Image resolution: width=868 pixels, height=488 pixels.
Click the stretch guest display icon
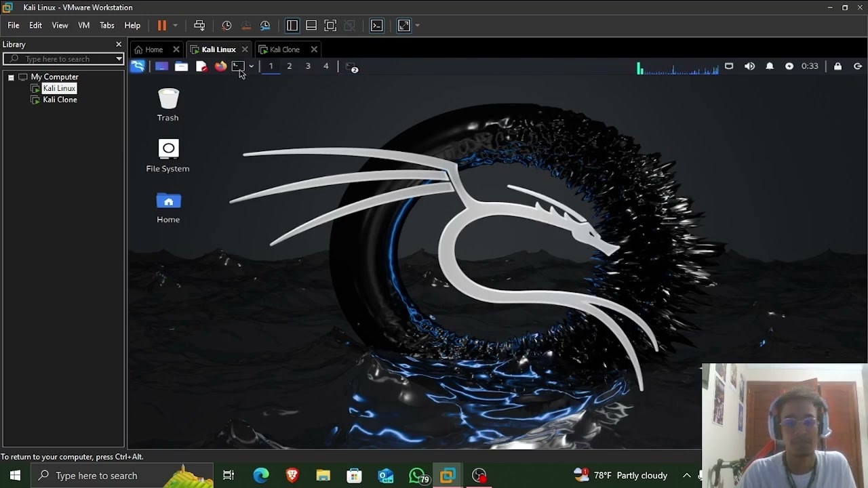404,25
